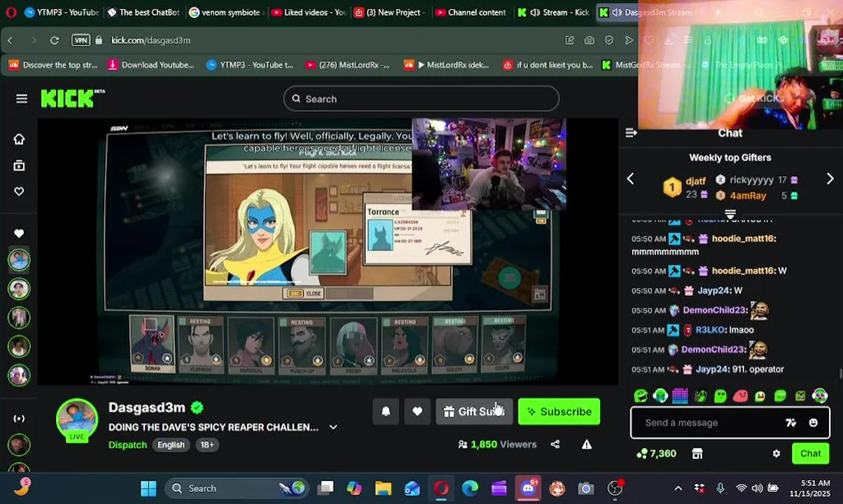The width and height of the screenshot is (843, 504).
Task: Reload the page
Action: click(55, 41)
